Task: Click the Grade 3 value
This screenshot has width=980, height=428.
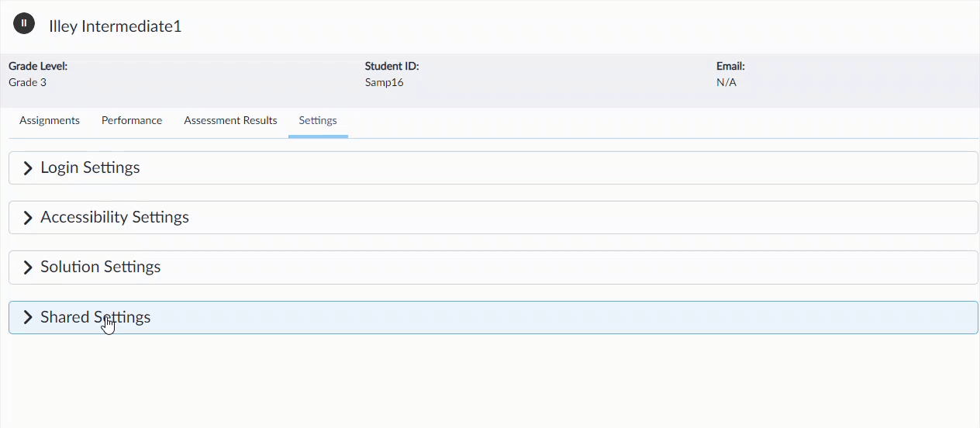Action: (27, 82)
